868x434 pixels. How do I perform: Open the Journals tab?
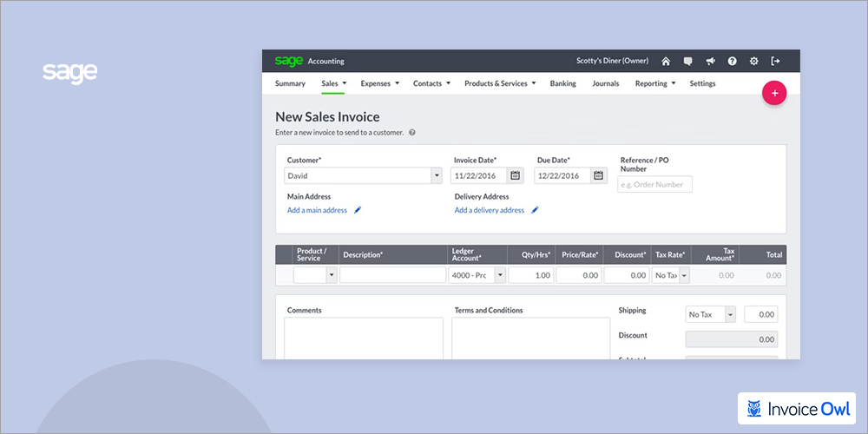click(606, 83)
